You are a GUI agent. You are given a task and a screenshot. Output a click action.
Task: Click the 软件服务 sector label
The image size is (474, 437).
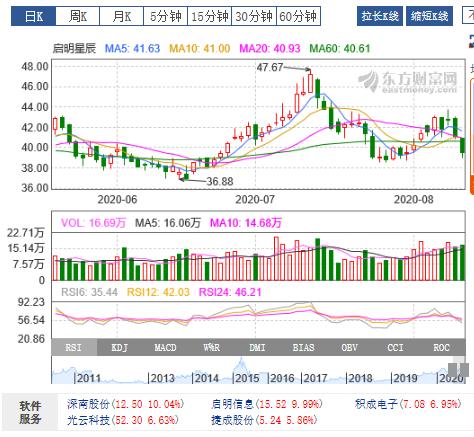point(30,412)
